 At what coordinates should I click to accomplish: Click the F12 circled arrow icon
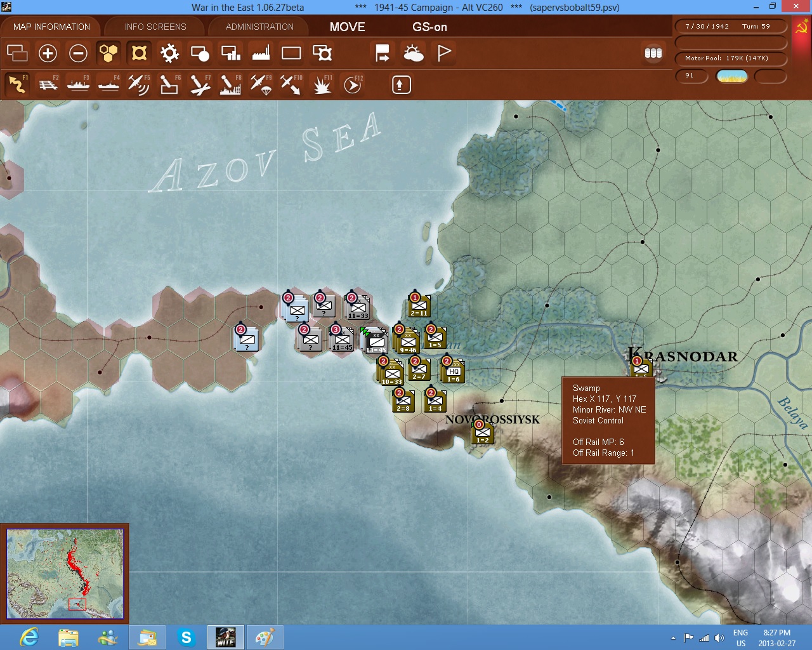(353, 84)
